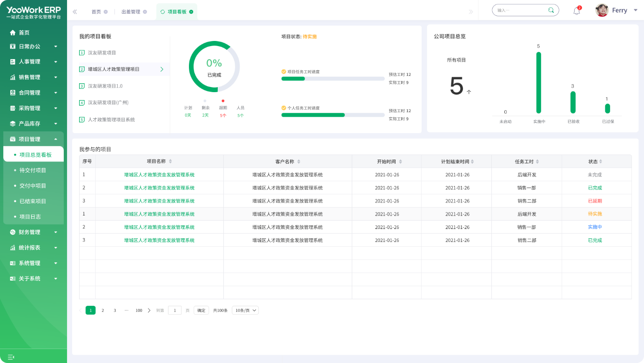Click the 确定 pagination button

point(201,310)
